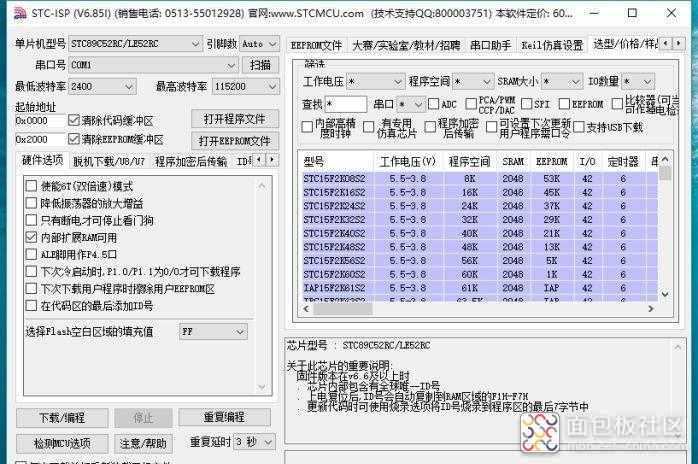Open pin count Auto dropdown
The height and width of the screenshot is (464, 698).
260,44
